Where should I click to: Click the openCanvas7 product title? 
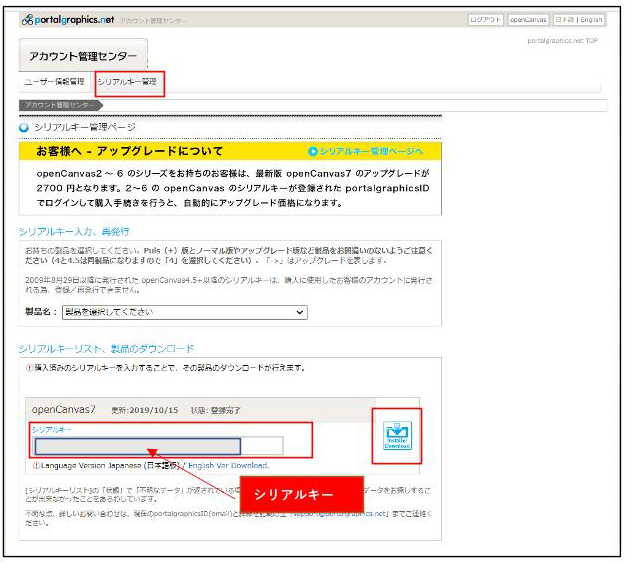pos(64,410)
